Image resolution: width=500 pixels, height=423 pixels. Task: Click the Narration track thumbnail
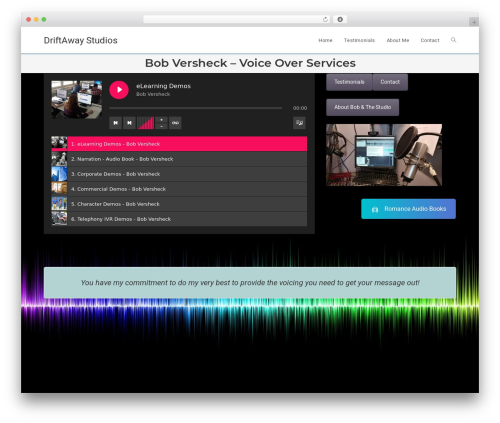(x=59, y=159)
